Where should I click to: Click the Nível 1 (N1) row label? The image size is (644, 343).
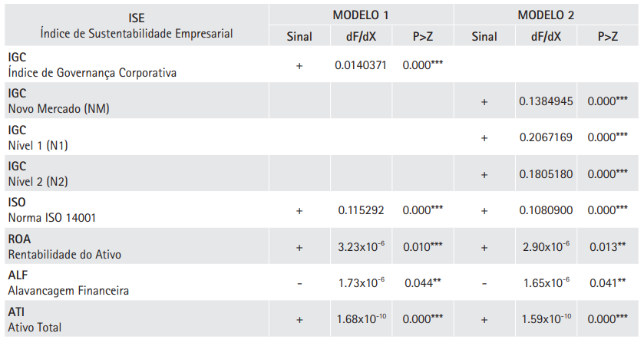pos(43,145)
